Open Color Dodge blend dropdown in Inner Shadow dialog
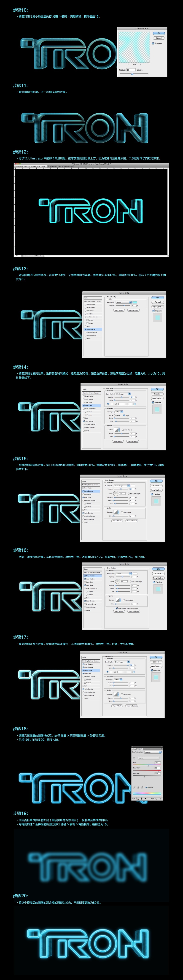This screenshot has height=980, width=183. pyautogui.click(x=122, y=486)
